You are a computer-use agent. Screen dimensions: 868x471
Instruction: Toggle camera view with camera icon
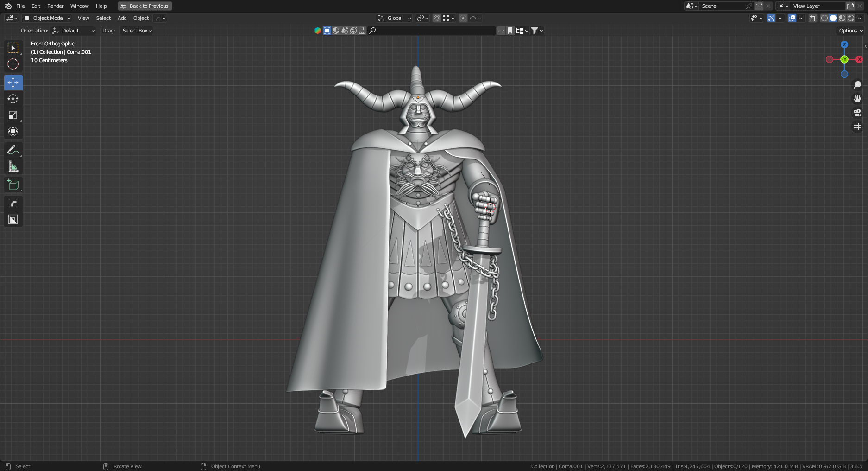point(857,113)
